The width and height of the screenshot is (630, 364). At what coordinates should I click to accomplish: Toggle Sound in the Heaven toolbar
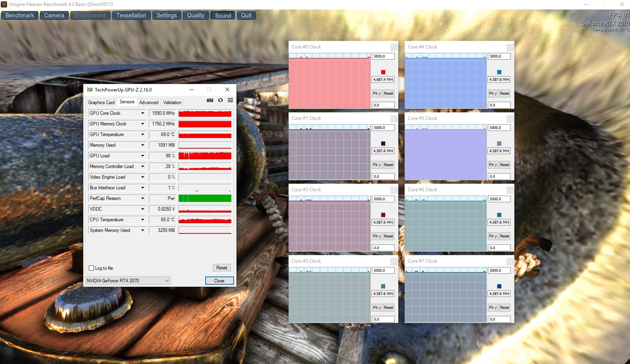tap(223, 15)
